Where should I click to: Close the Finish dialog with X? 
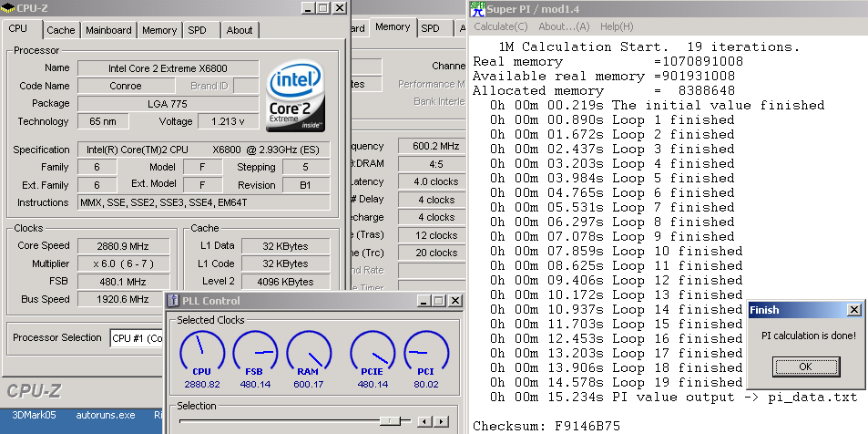click(854, 310)
